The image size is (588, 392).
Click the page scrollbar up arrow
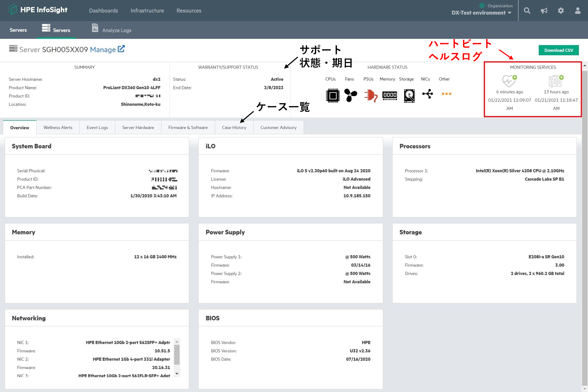[x=585, y=65]
